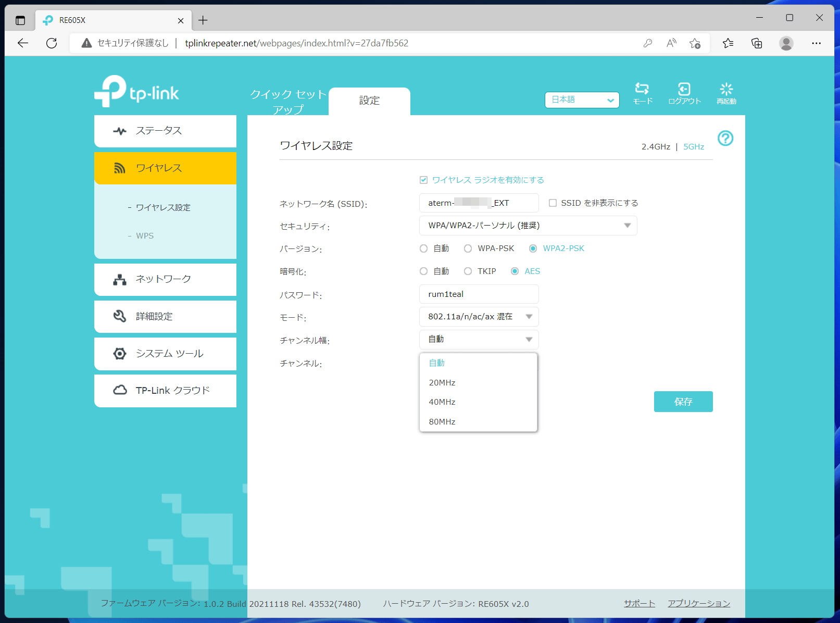The width and height of the screenshot is (840, 623).
Task: Open the language dropdown 日本語
Action: (582, 99)
